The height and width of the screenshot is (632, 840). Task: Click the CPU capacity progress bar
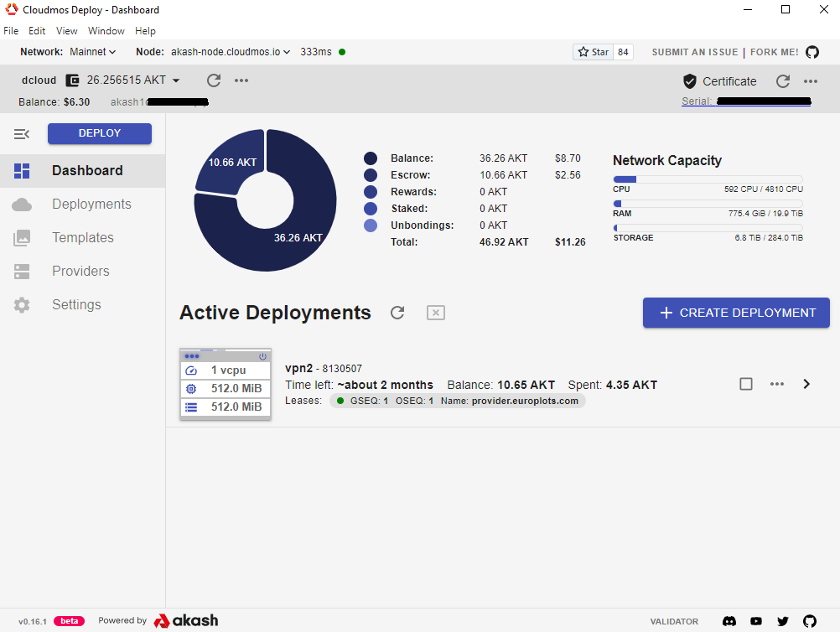point(708,179)
